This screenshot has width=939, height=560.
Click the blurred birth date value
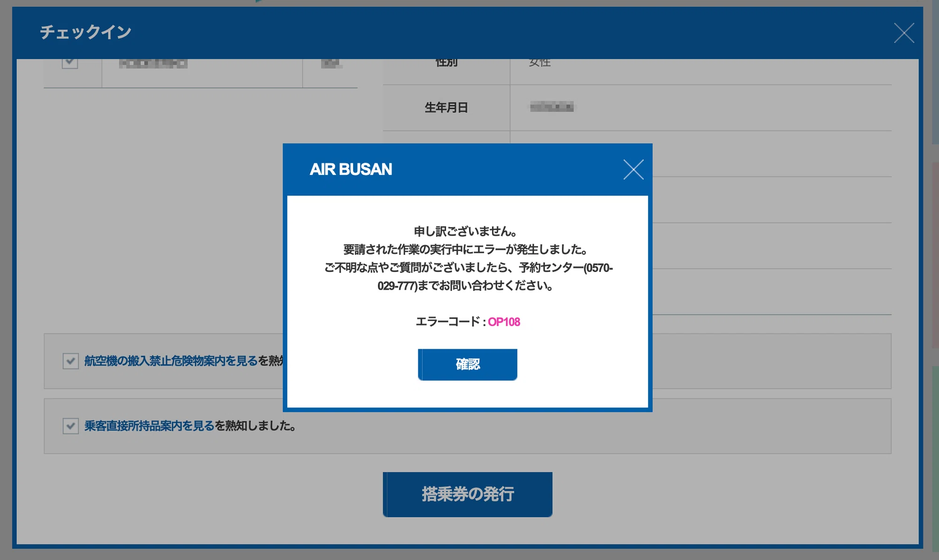pyautogui.click(x=552, y=107)
